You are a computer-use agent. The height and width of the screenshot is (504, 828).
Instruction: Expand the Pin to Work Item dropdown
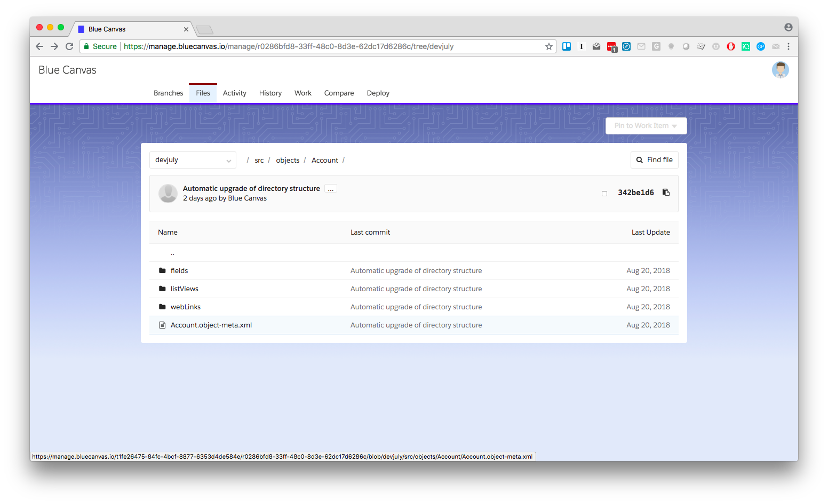point(646,126)
